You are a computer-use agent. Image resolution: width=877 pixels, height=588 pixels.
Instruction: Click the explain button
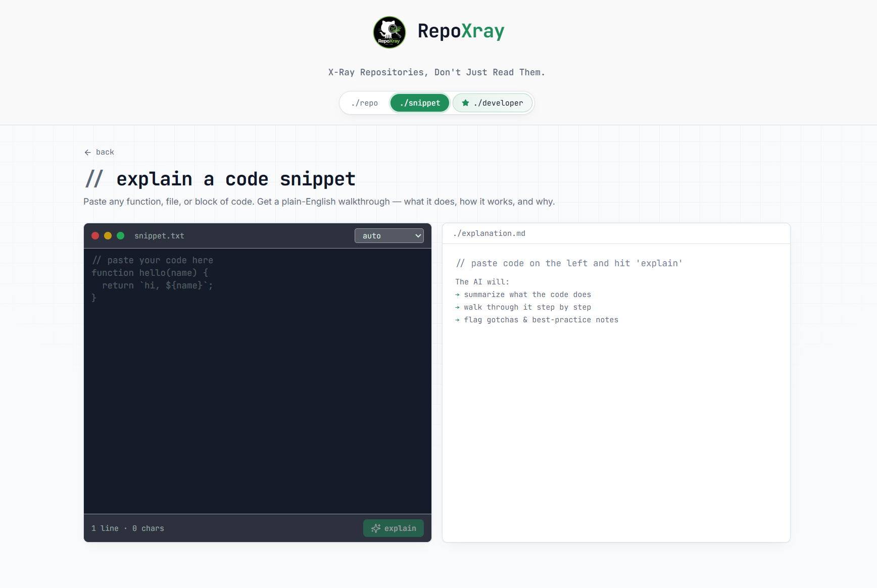pyautogui.click(x=394, y=528)
